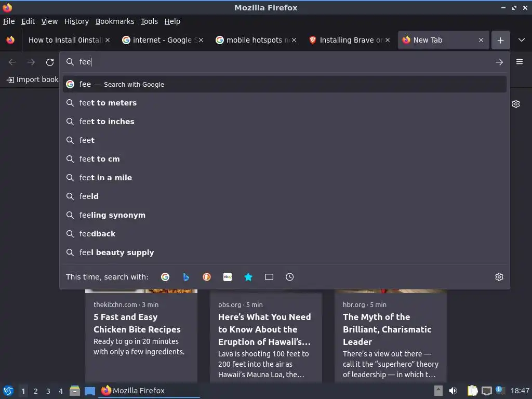Open the File menu
Image resolution: width=532 pixels, height=399 pixels.
click(9, 21)
